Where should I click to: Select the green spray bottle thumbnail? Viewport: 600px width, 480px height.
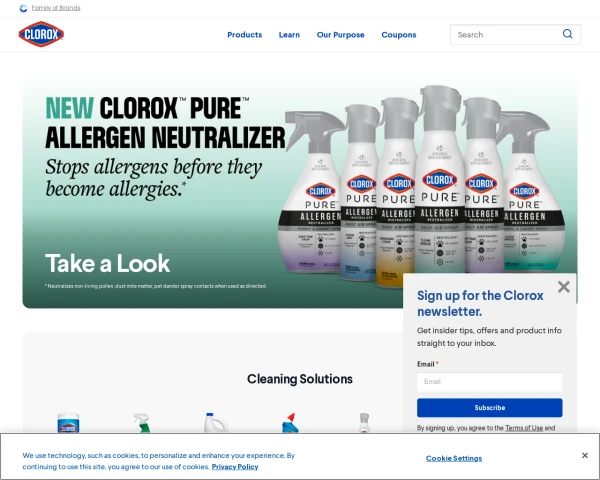tap(142, 423)
